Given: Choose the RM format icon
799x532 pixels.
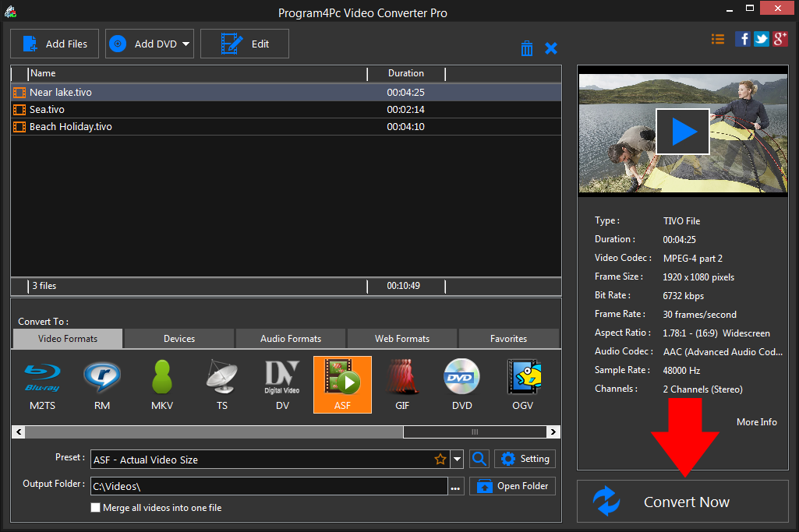Looking at the screenshot, I should click(x=102, y=384).
